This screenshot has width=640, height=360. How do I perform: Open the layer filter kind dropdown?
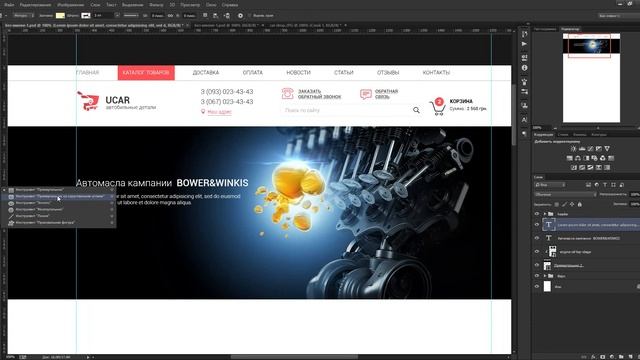[x=550, y=185]
